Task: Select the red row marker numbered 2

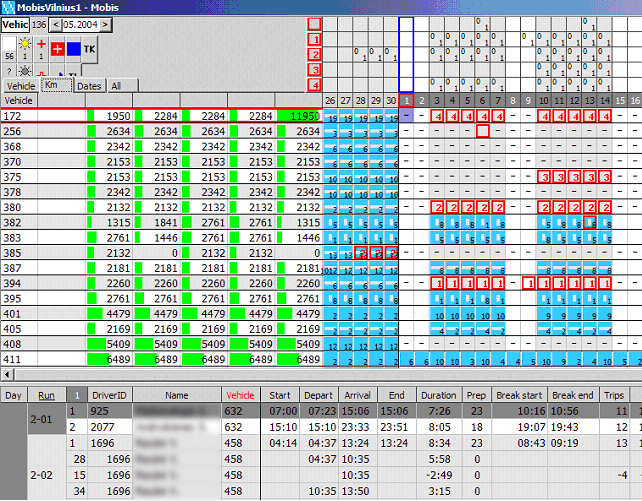Action: pos(314,55)
